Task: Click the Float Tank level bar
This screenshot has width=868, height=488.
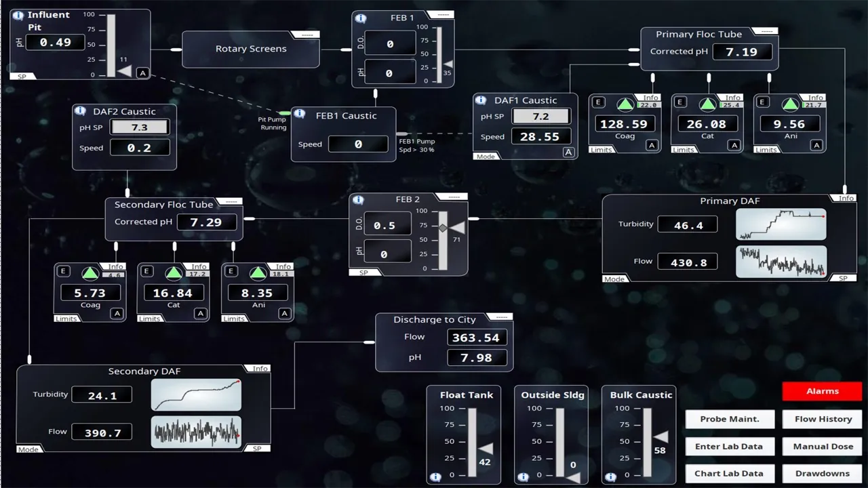Action: [472, 442]
